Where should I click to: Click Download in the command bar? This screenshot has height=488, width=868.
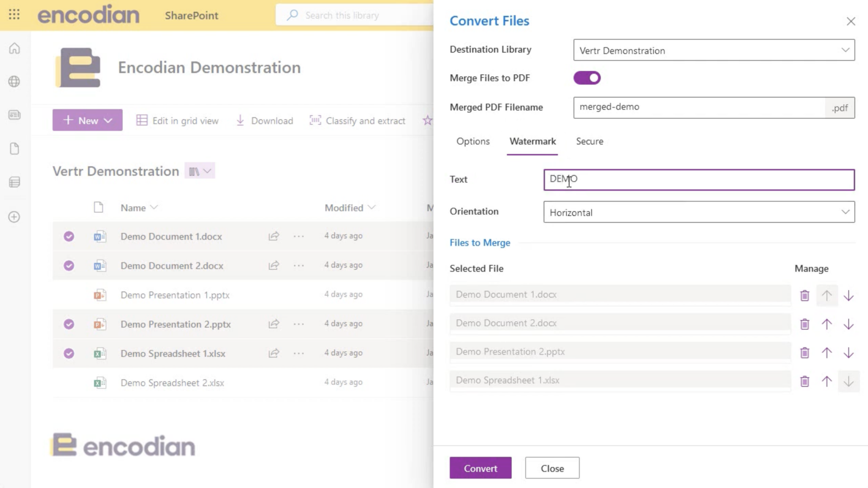coord(264,120)
